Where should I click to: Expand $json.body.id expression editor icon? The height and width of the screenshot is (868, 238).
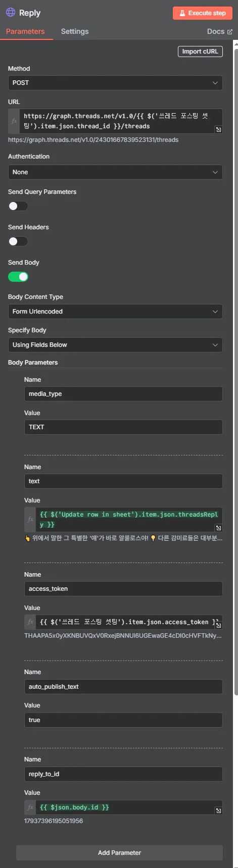coord(218,811)
